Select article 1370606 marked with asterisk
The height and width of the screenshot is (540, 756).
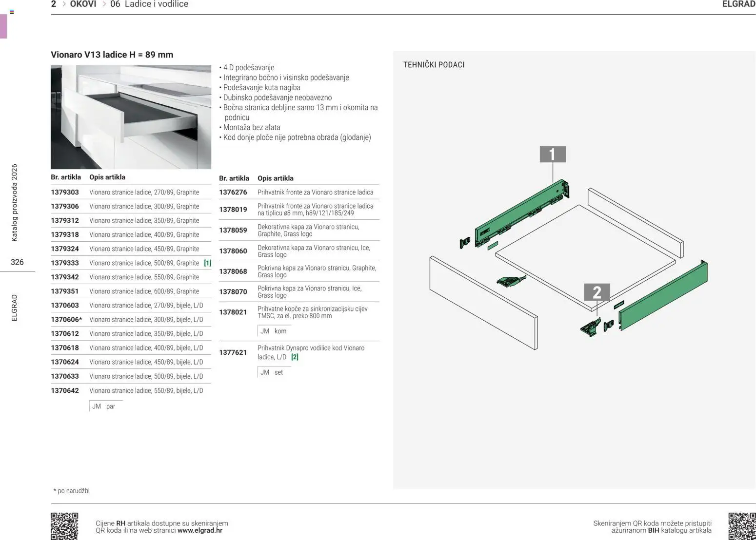pos(66,320)
